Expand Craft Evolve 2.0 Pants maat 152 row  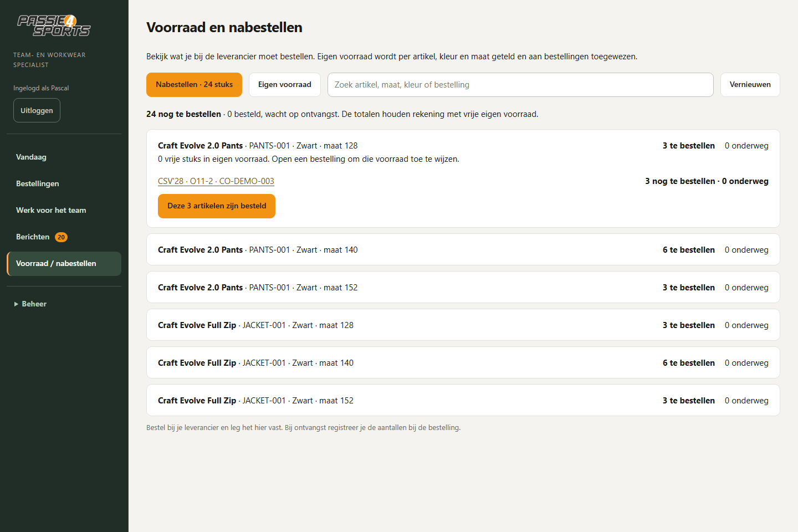tap(463, 287)
